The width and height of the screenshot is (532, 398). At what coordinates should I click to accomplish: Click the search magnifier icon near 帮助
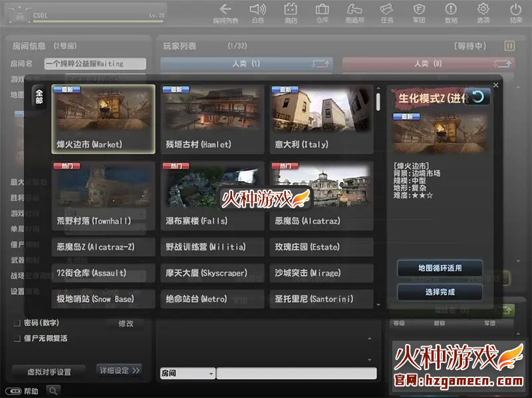(53, 390)
